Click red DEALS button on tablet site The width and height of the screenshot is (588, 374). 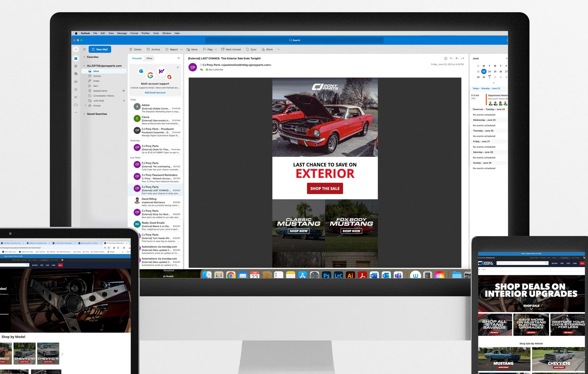click(582, 264)
